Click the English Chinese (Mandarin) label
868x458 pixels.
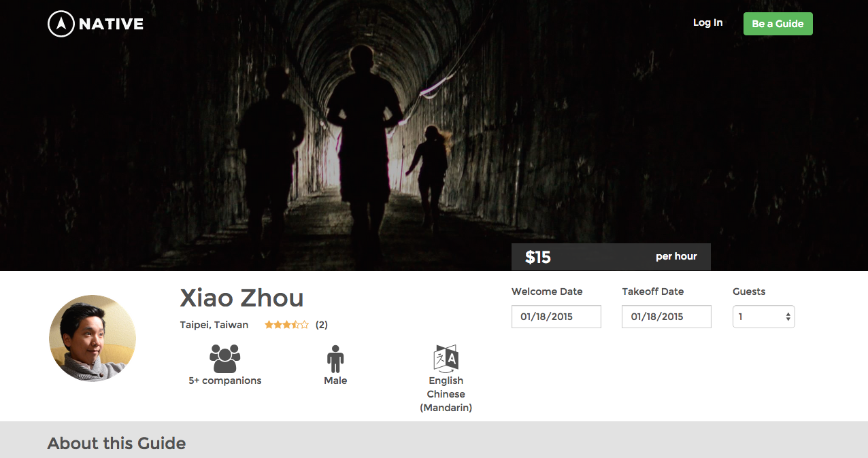click(x=446, y=394)
